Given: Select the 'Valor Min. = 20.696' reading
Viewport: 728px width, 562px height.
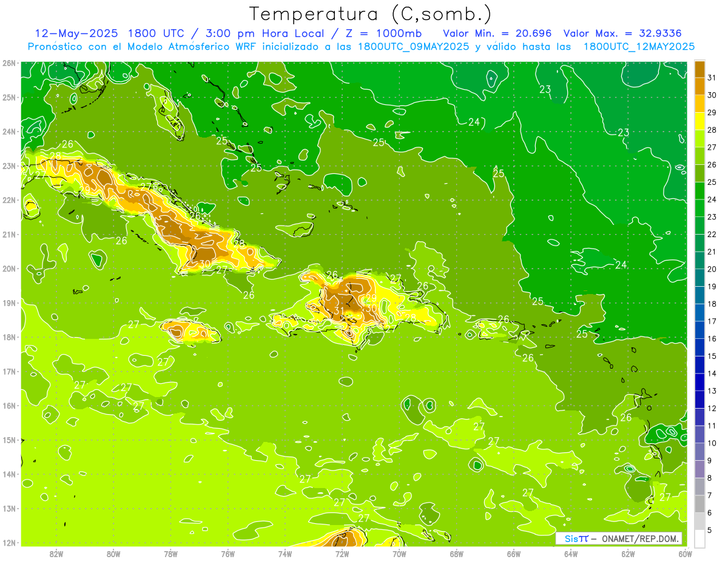Looking at the screenshot, I should click(497, 33).
